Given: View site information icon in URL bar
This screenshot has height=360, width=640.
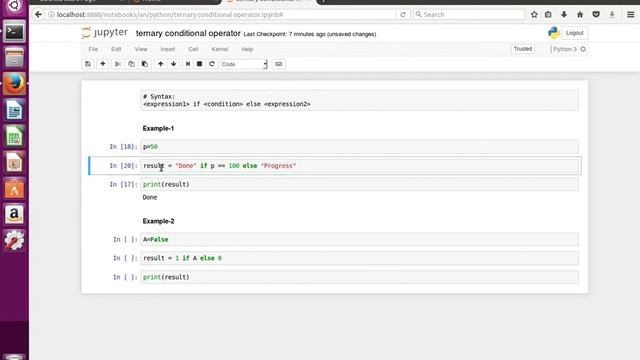Looking at the screenshot, I should 51,14.
